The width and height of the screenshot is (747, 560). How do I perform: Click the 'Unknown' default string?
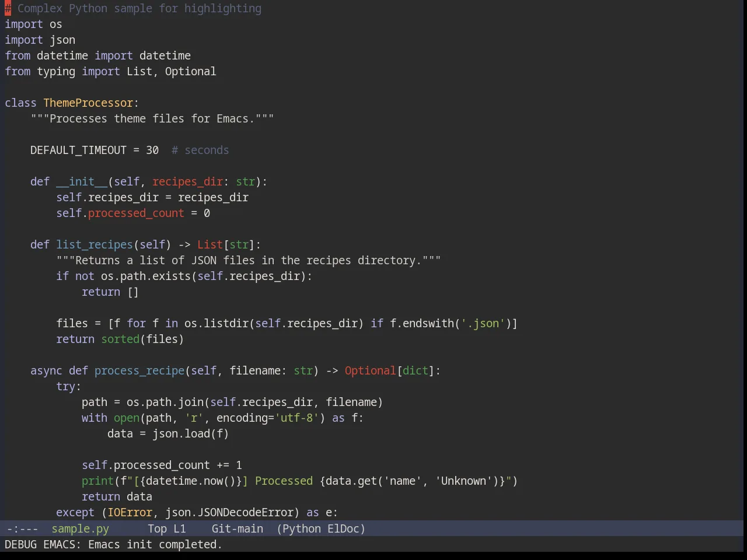coord(463,481)
